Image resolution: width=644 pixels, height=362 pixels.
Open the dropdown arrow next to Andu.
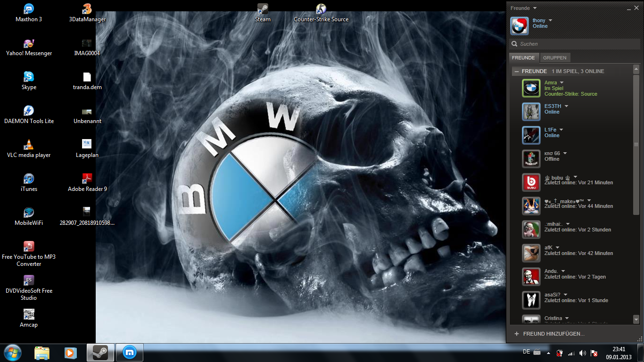(x=563, y=271)
